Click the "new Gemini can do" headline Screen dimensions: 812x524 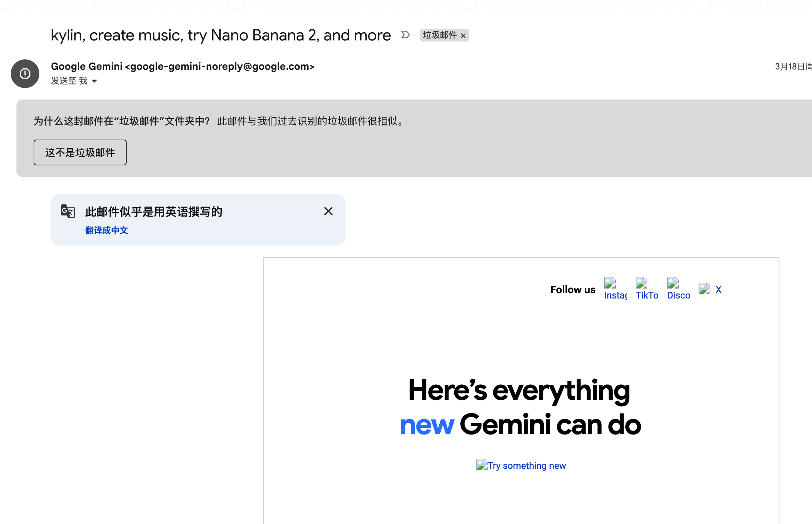(x=520, y=425)
